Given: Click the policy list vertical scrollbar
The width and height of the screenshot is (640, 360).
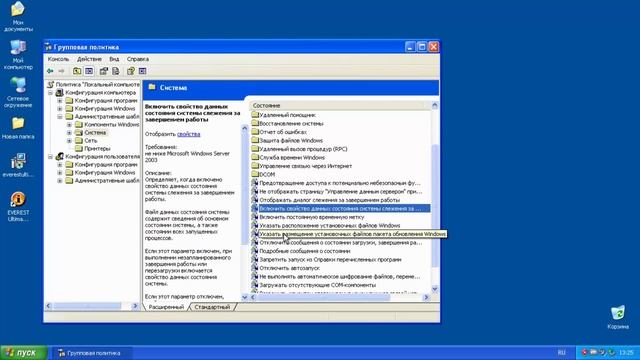Looking at the screenshot, I should (x=435, y=197).
